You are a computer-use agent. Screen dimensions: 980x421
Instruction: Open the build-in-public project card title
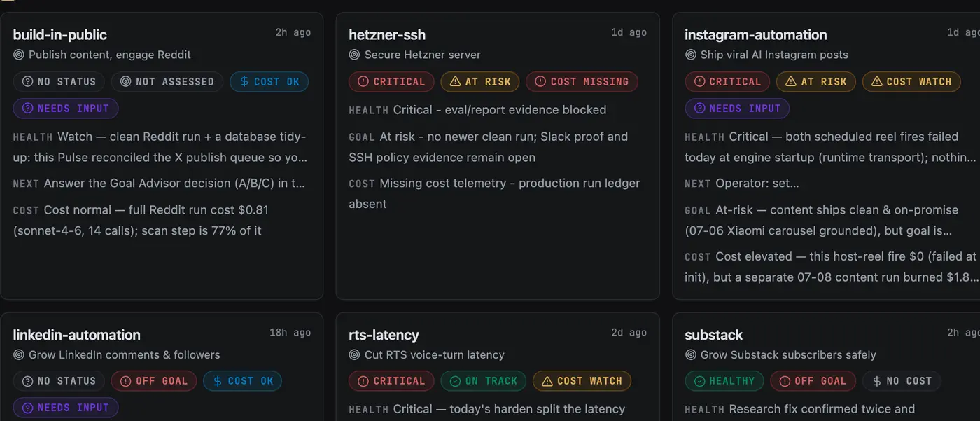59,34
